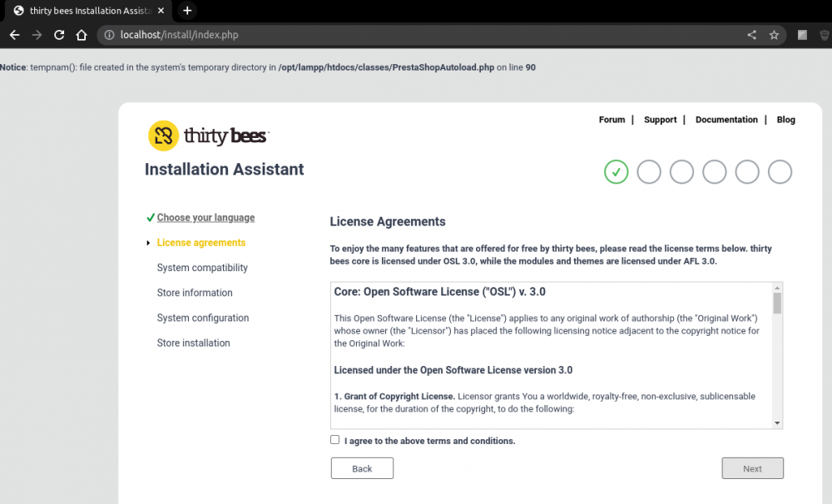Image resolution: width=832 pixels, height=504 pixels.
Task: Click the thirty bees logo
Action: pos(207,136)
